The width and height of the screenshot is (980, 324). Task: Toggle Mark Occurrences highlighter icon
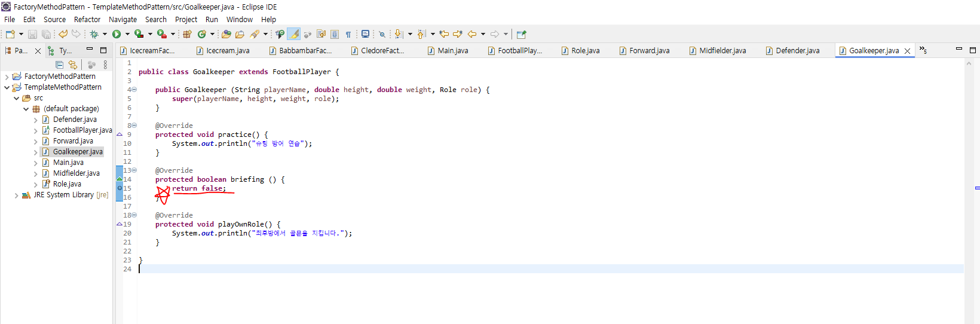(294, 34)
